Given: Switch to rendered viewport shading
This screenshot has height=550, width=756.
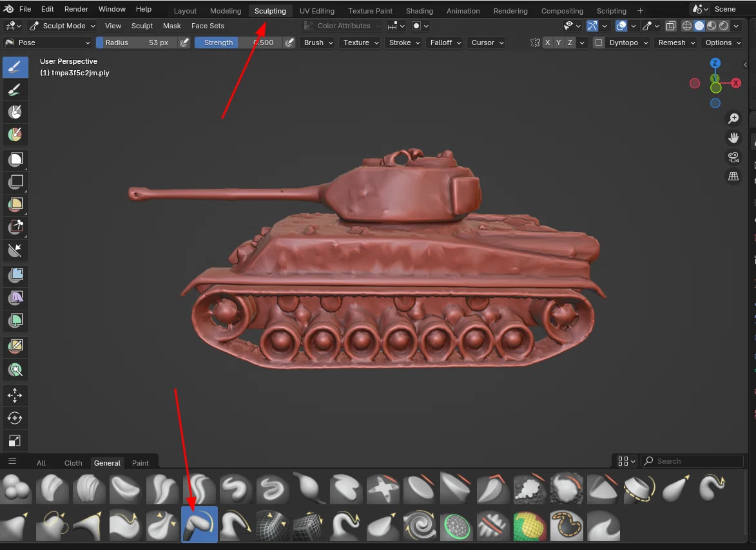Looking at the screenshot, I should (724, 26).
